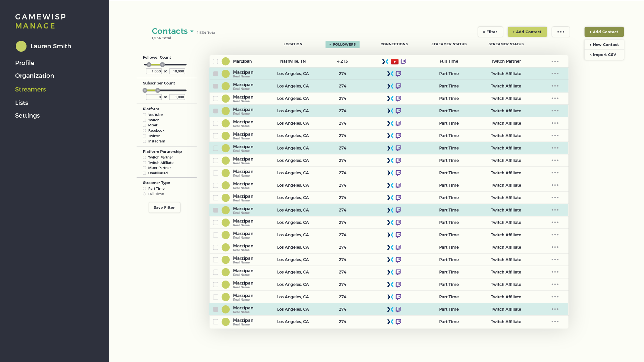Click Follower Count minimum input field

pos(154,71)
